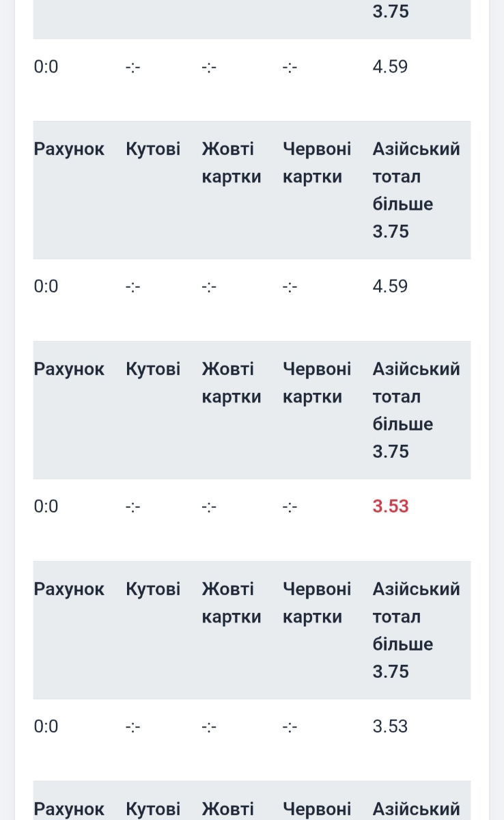Tap the "Кутові" dash in the red 3.53 row
The width and height of the screenshot is (504, 820).
pos(133,507)
